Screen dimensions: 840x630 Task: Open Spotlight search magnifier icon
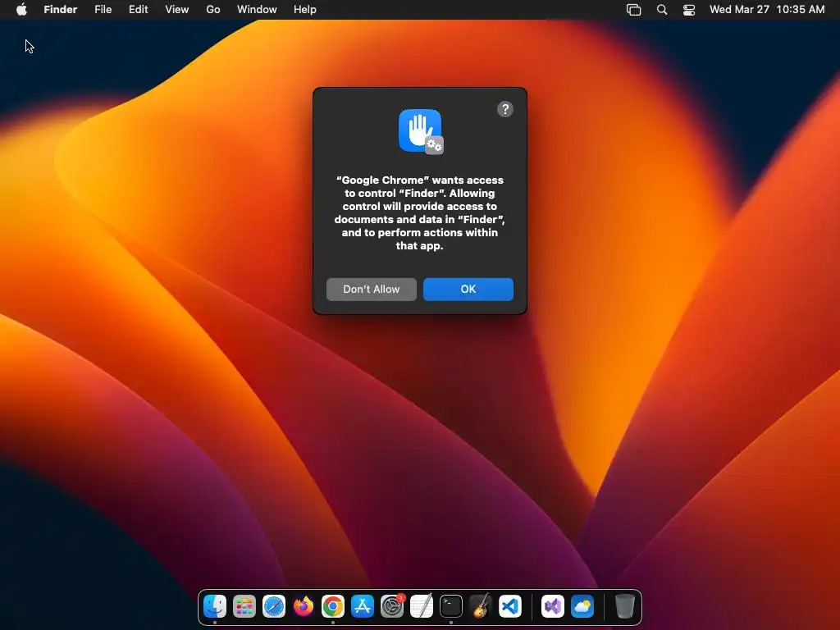pyautogui.click(x=662, y=10)
